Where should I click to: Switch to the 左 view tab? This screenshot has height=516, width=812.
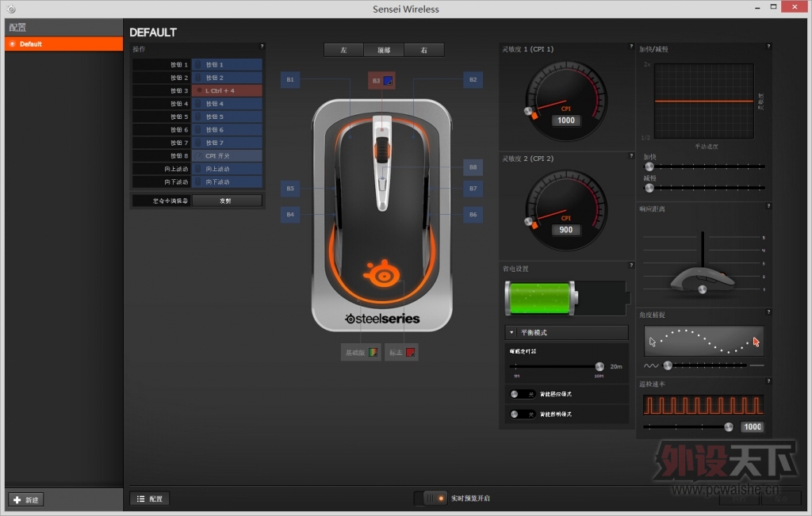[x=344, y=50]
